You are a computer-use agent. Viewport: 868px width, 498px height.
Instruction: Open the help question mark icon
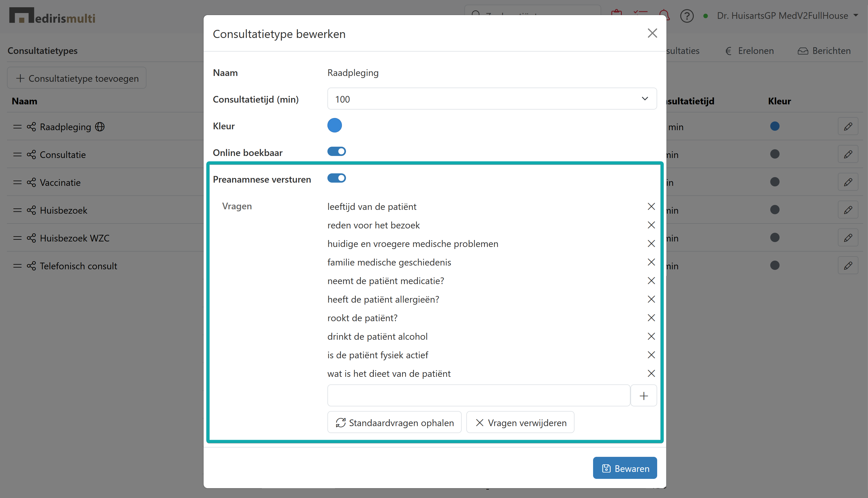coord(687,16)
